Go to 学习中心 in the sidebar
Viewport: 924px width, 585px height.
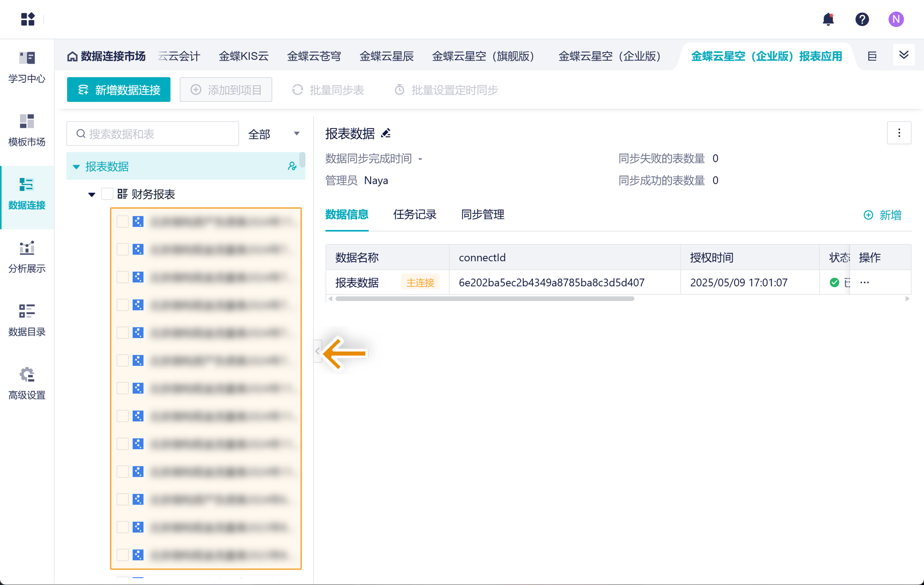(x=27, y=68)
